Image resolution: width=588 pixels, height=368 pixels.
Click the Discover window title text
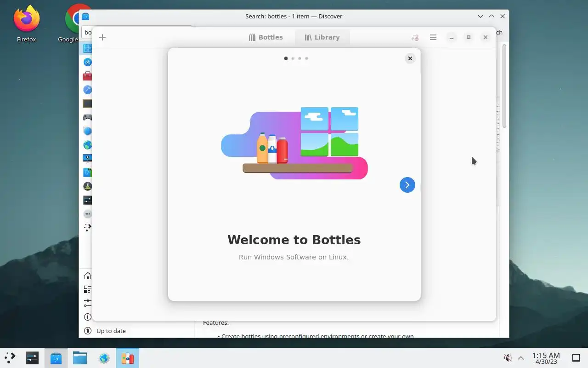tap(294, 16)
